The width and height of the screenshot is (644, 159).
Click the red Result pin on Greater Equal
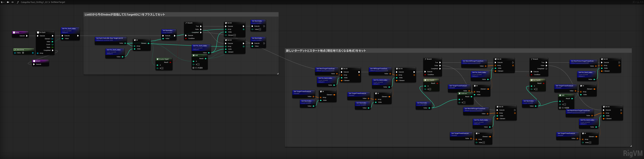(x=170, y=62)
